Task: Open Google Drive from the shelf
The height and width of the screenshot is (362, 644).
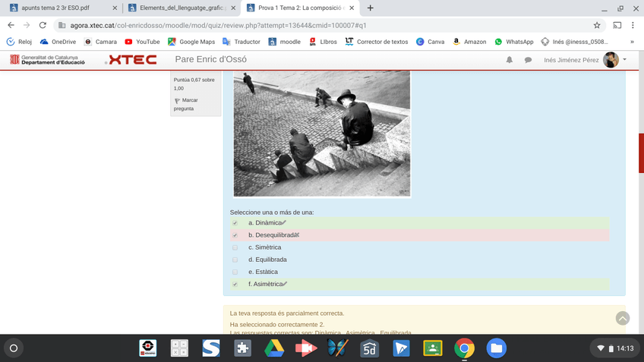Action: (x=274, y=348)
